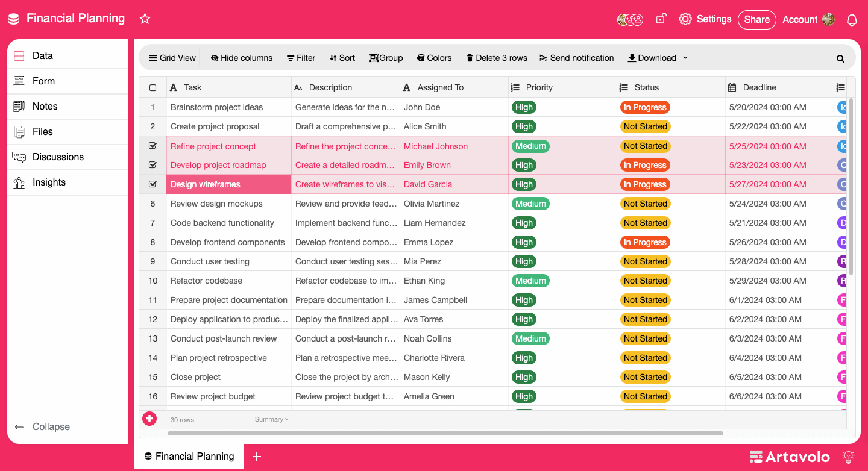Click the Files icon in sidebar

[x=19, y=131]
